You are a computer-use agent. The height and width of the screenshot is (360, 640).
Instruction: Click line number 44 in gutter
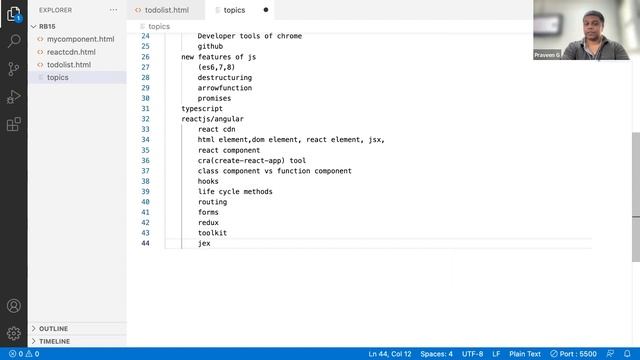[x=145, y=243]
